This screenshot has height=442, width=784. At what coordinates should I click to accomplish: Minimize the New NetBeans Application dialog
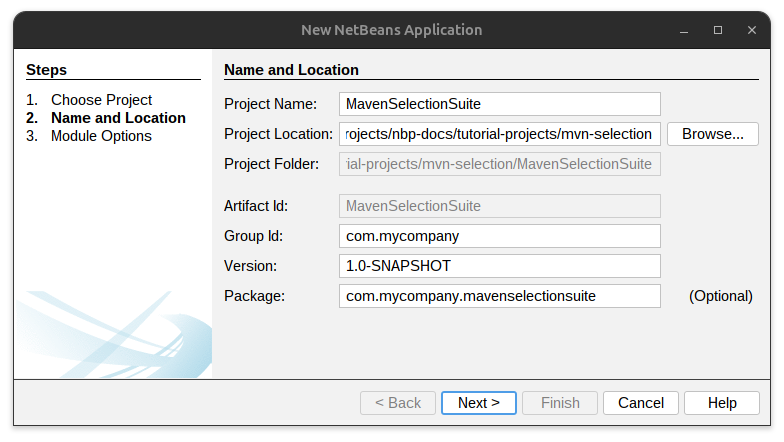point(686,30)
